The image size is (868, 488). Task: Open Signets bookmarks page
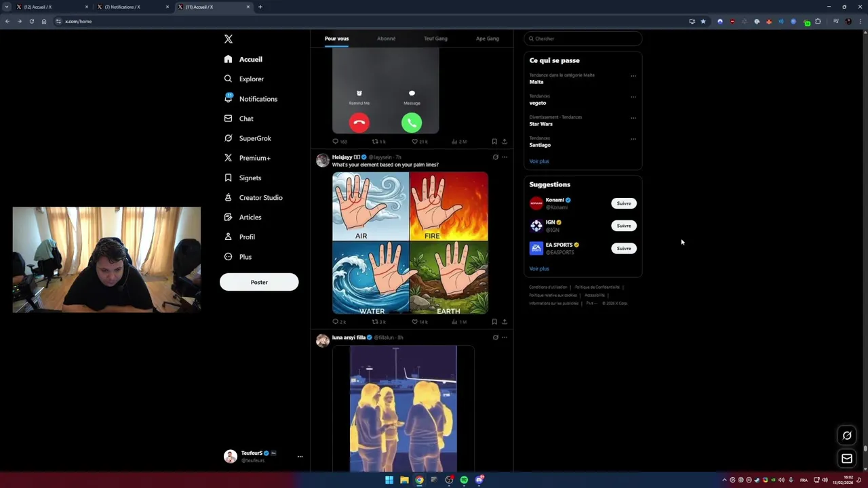click(x=242, y=178)
